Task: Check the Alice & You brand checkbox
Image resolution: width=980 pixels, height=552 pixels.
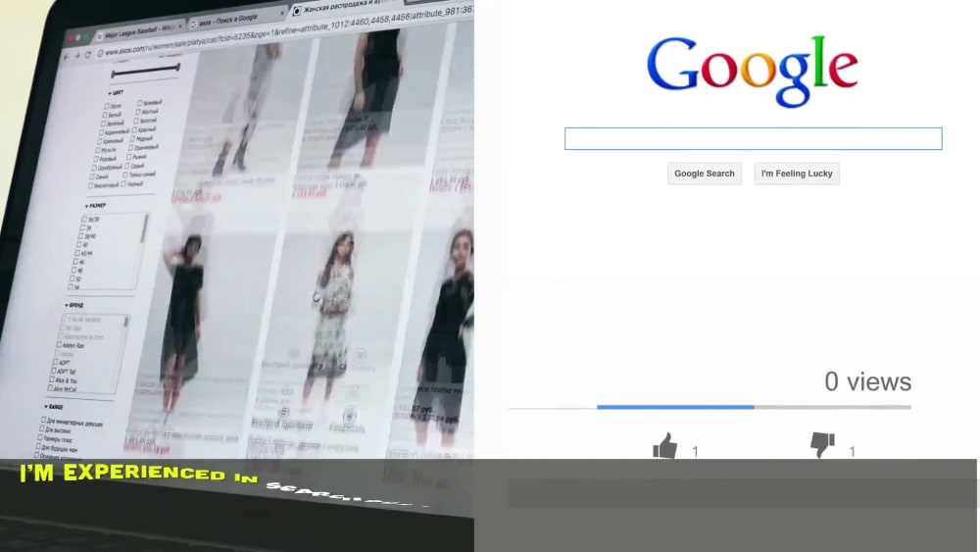Action: pyautogui.click(x=52, y=379)
